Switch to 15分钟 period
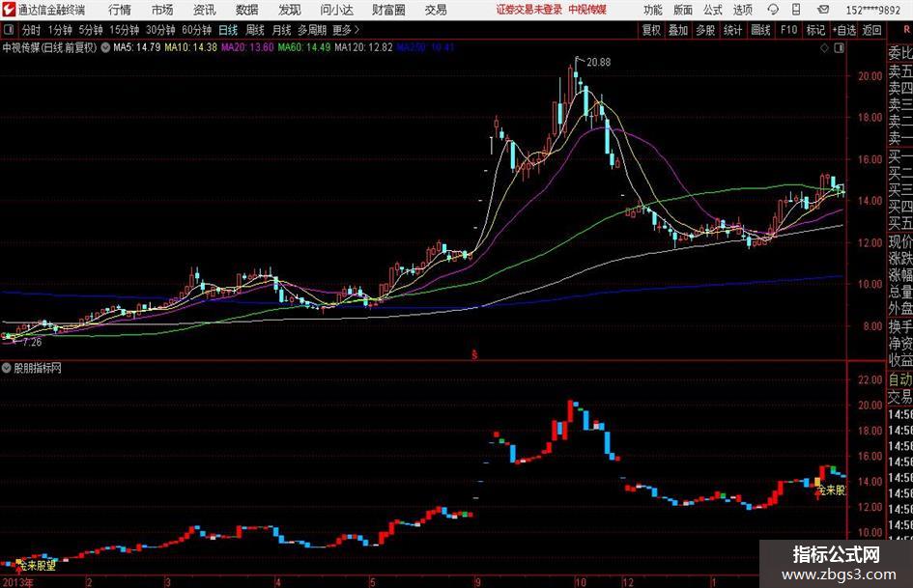 (x=125, y=30)
